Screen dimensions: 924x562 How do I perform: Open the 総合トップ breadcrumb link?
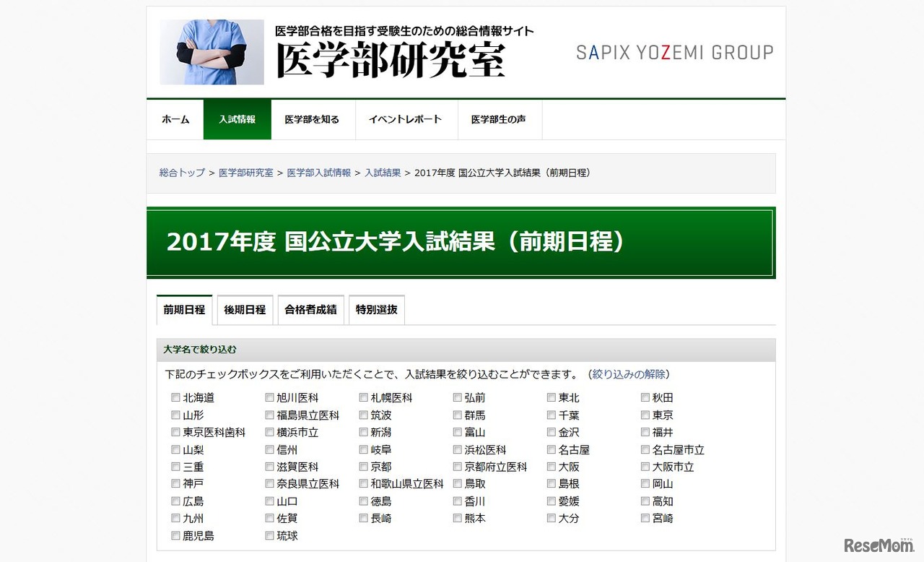tap(180, 173)
